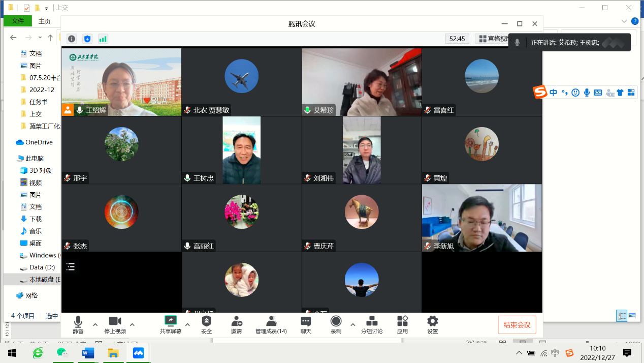Open meeting Settings (设置)
644x363 pixels.
tap(432, 324)
